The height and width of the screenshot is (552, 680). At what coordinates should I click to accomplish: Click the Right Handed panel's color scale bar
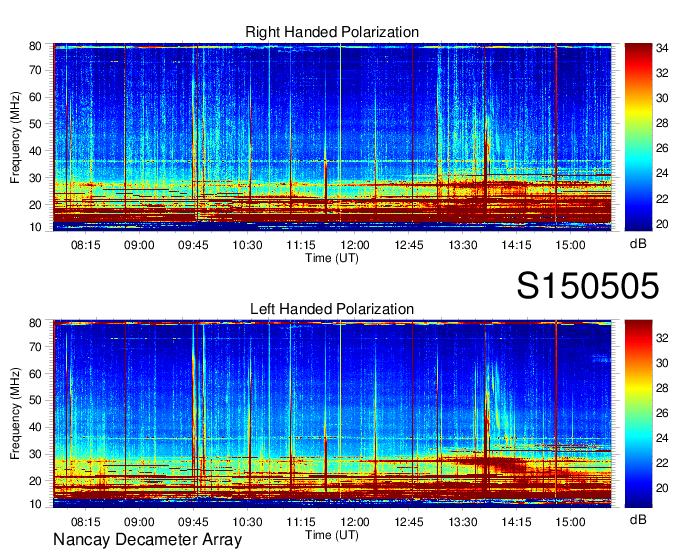pos(638,137)
